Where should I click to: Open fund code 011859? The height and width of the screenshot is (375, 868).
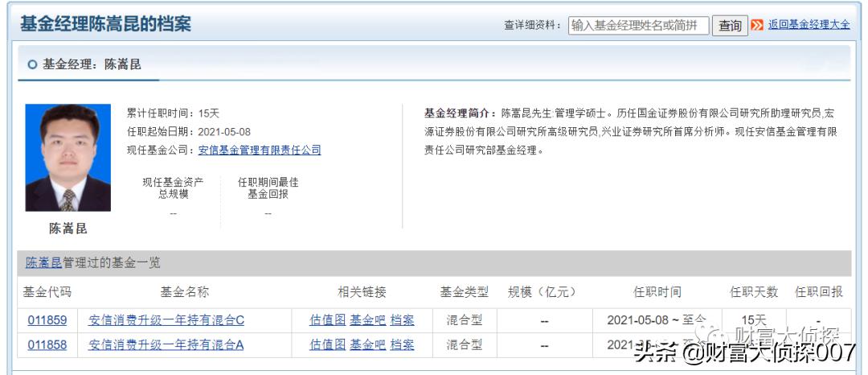[47, 320]
